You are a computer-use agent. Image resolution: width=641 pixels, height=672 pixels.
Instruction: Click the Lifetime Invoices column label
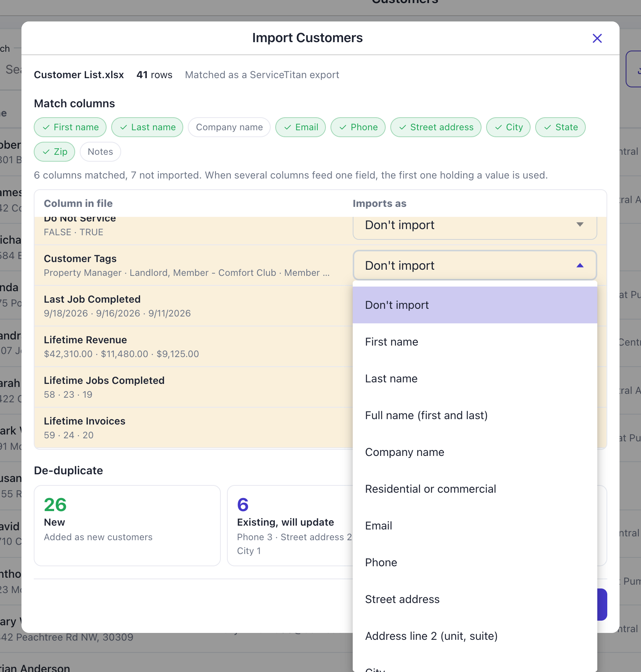[x=84, y=421]
